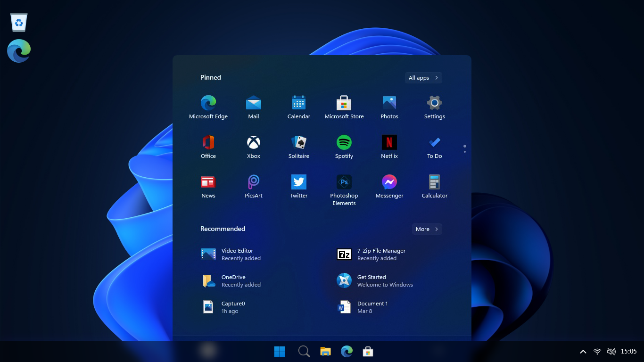Click the "Recently added" text under Video Editor
The height and width of the screenshot is (362, 644).
[241, 258]
